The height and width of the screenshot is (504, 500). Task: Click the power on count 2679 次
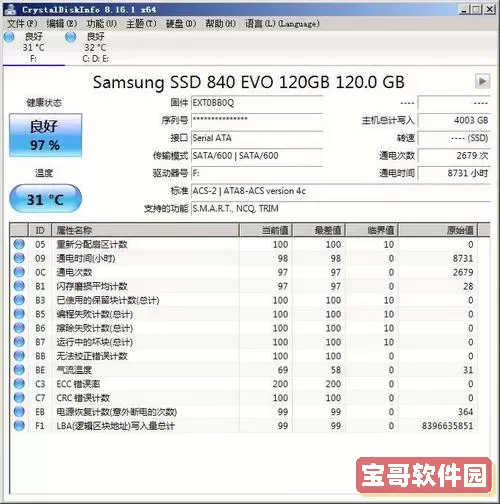pos(454,156)
